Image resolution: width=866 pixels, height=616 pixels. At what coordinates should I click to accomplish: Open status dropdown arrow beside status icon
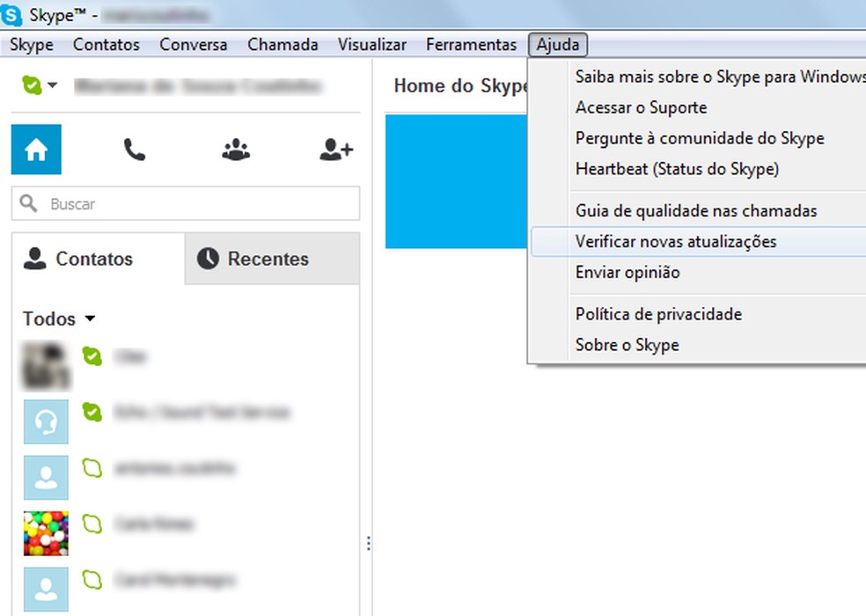pos(53,85)
